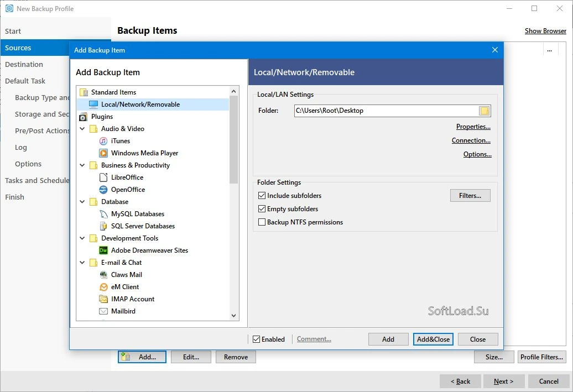The width and height of the screenshot is (573, 392).
Task: Click the Add&Close button
Action: [433, 339]
